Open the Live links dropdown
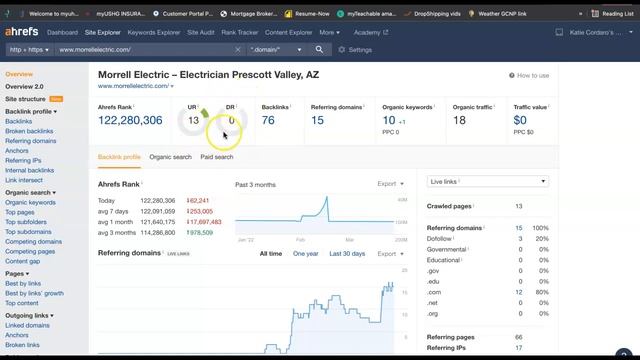 [487, 181]
